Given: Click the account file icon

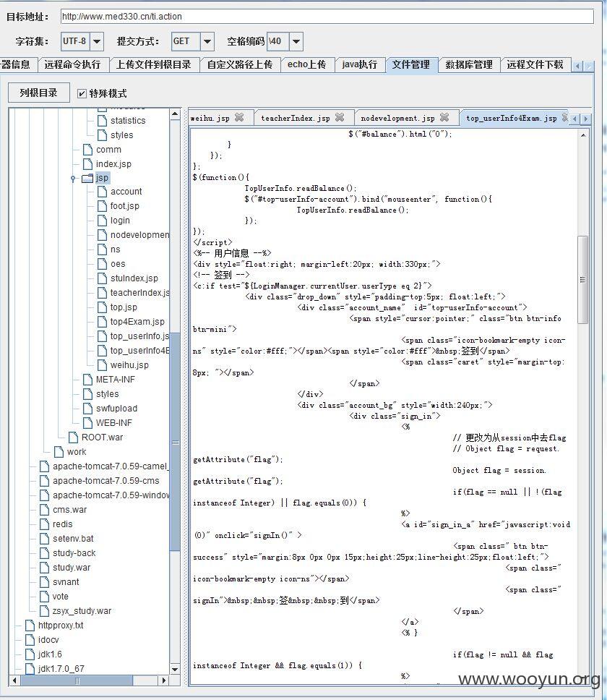Looking at the screenshot, I should (102, 192).
